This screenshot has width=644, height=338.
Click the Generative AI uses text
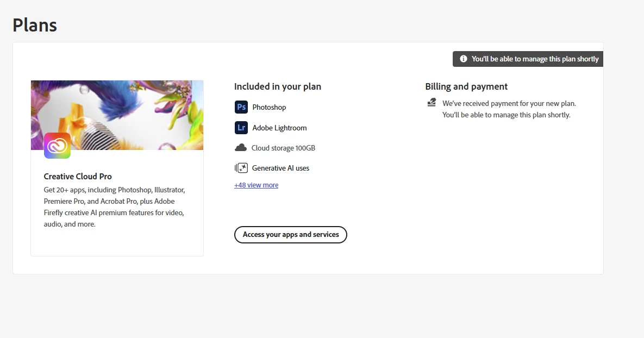pyautogui.click(x=280, y=168)
